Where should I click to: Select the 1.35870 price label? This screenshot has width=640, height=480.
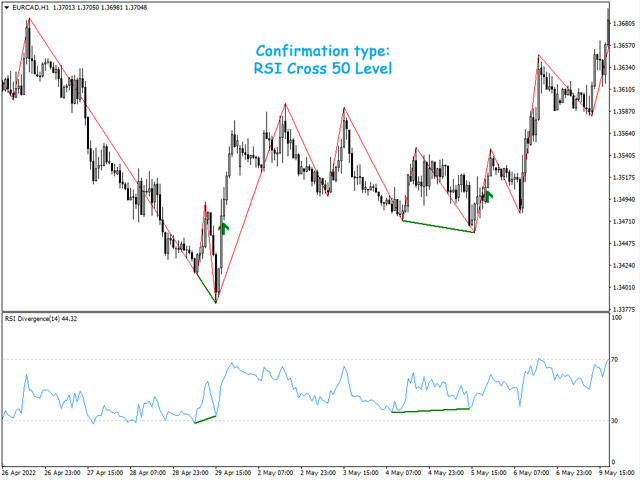pos(624,111)
